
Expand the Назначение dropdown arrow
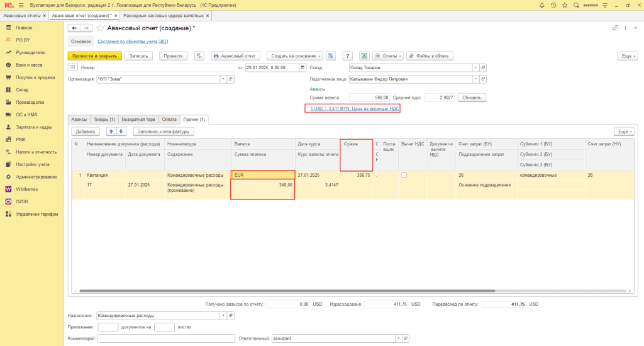coord(223,315)
